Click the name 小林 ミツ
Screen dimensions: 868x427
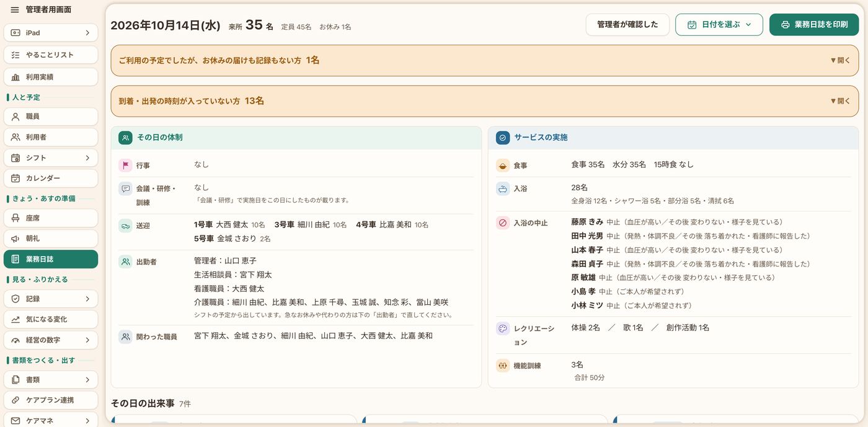point(587,306)
